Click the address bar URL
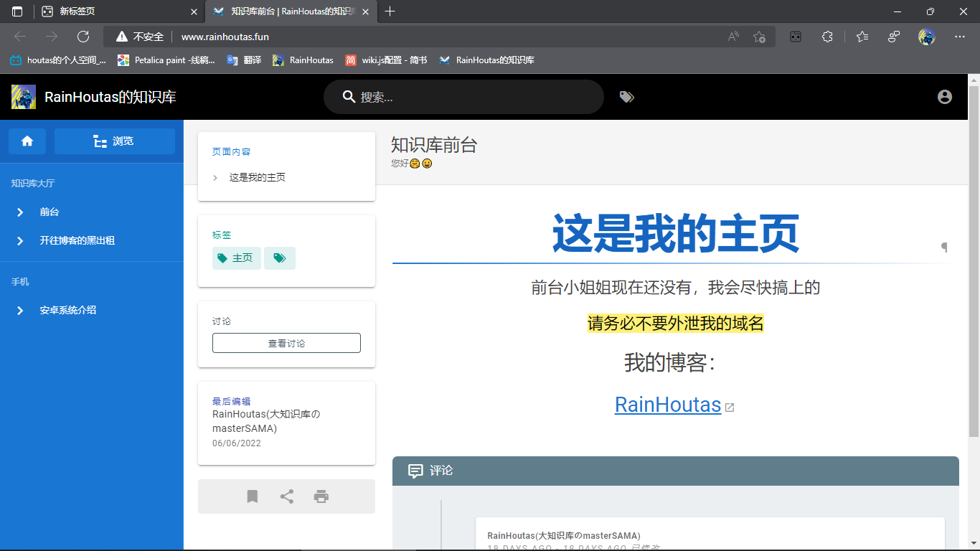The width and height of the screenshot is (980, 551). click(225, 37)
